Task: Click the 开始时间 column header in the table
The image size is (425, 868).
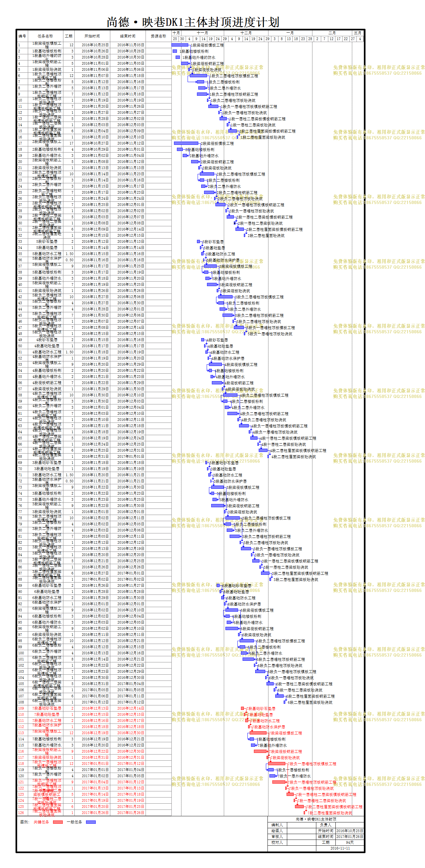Action: [92, 36]
